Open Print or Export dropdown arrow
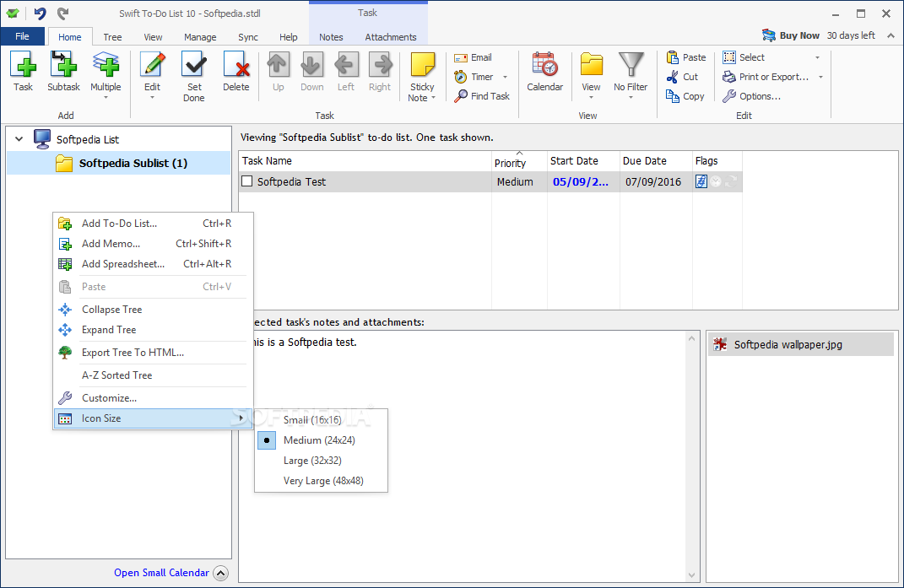Viewport: 904px width, 588px height. pos(820,77)
